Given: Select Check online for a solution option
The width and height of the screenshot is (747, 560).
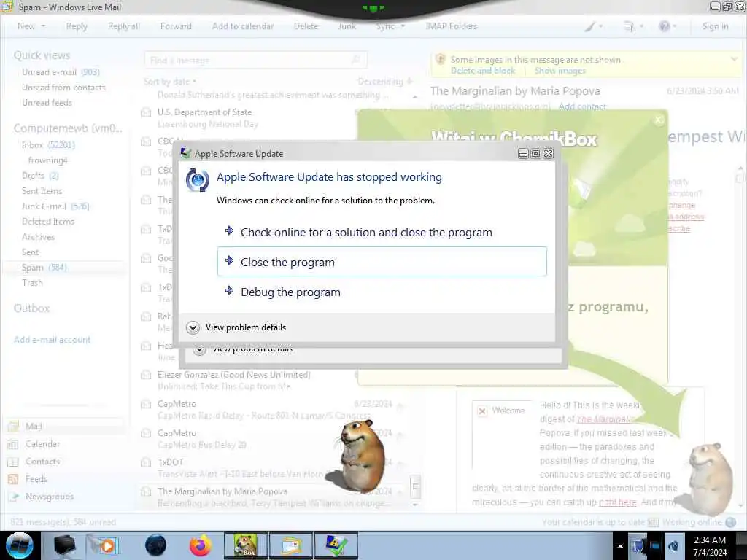Looking at the screenshot, I should point(382,232).
